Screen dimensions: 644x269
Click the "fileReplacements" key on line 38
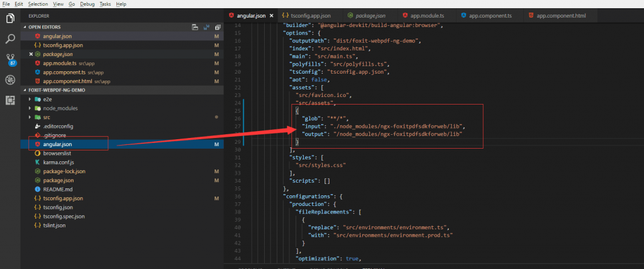pos(324,213)
